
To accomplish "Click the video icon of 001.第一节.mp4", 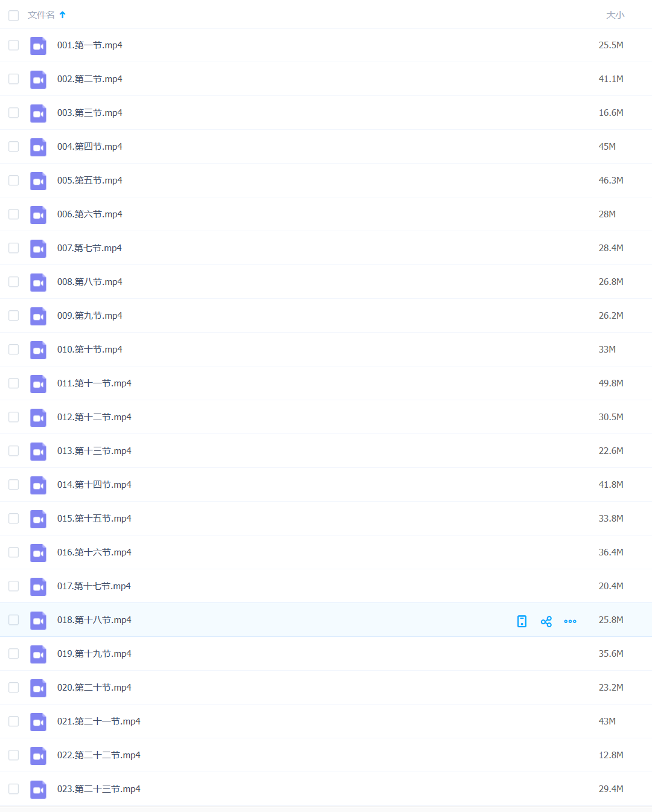I will pos(38,46).
